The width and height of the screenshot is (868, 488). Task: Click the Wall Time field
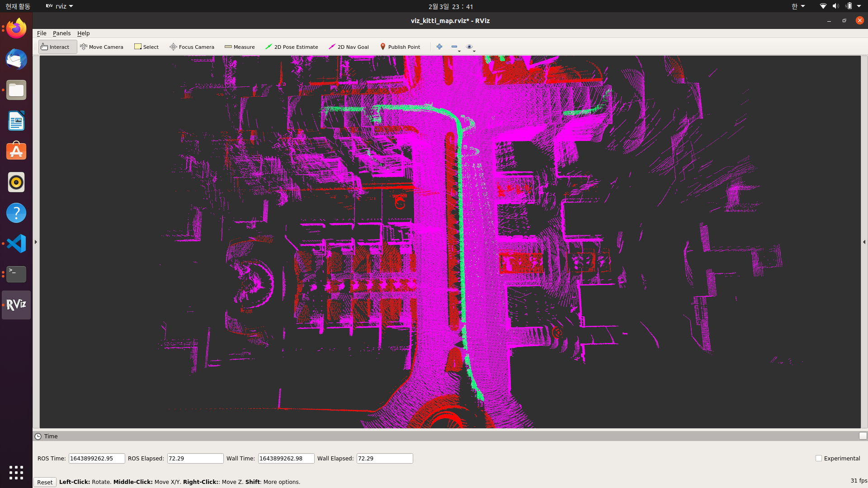coord(286,458)
